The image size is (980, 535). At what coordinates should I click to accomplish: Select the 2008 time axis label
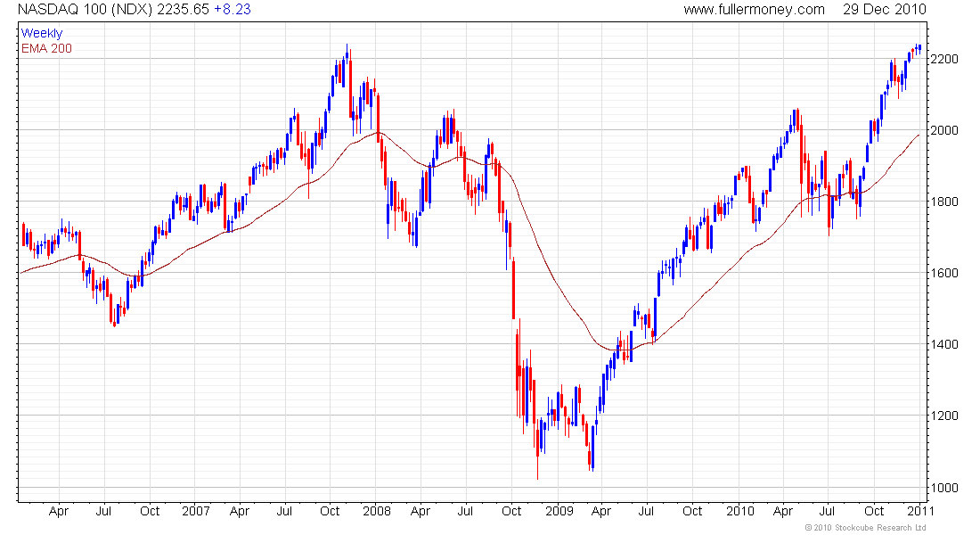click(377, 511)
